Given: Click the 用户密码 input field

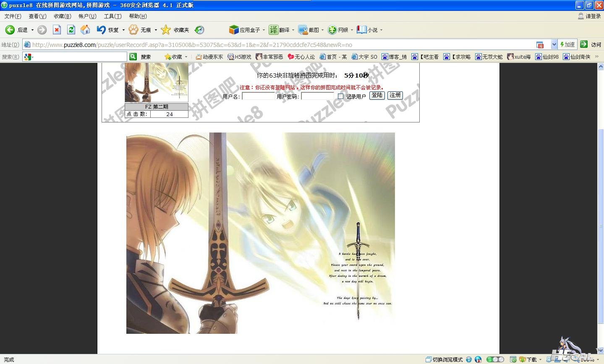Looking at the screenshot, I should click(x=318, y=96).
